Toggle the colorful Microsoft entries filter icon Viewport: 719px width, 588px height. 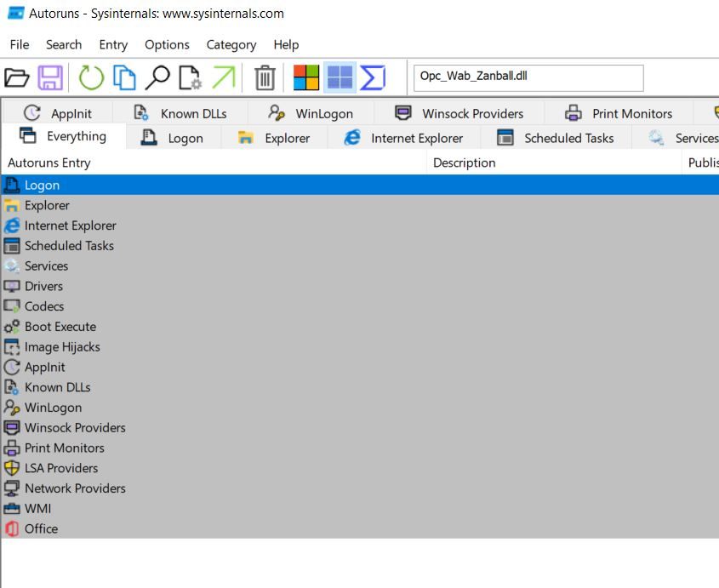pos(306,77)
